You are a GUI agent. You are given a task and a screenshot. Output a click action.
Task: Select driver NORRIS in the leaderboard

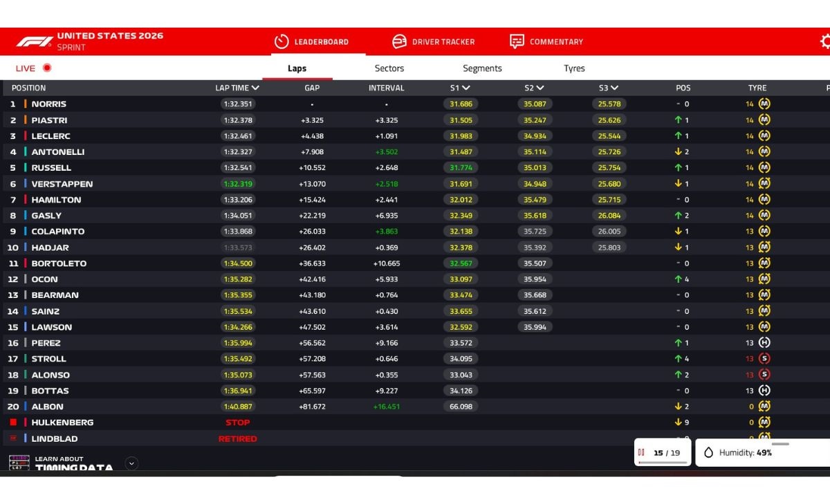tap(49, 104)
